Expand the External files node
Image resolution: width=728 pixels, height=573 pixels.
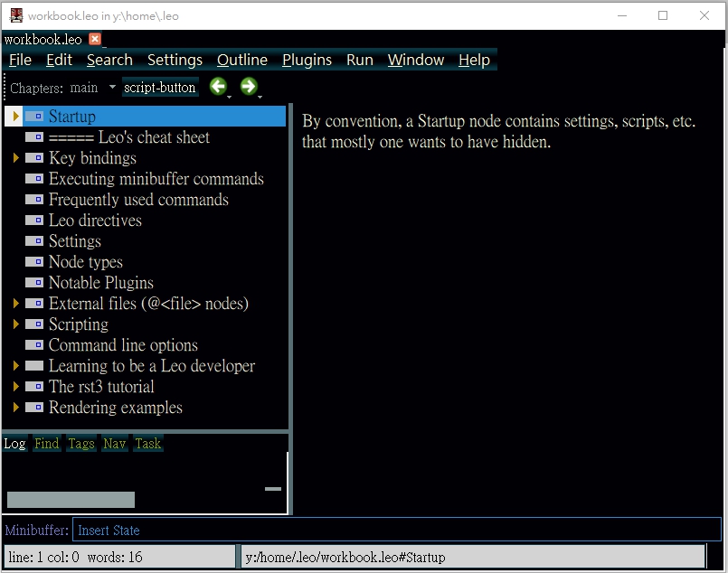point(15,304)
